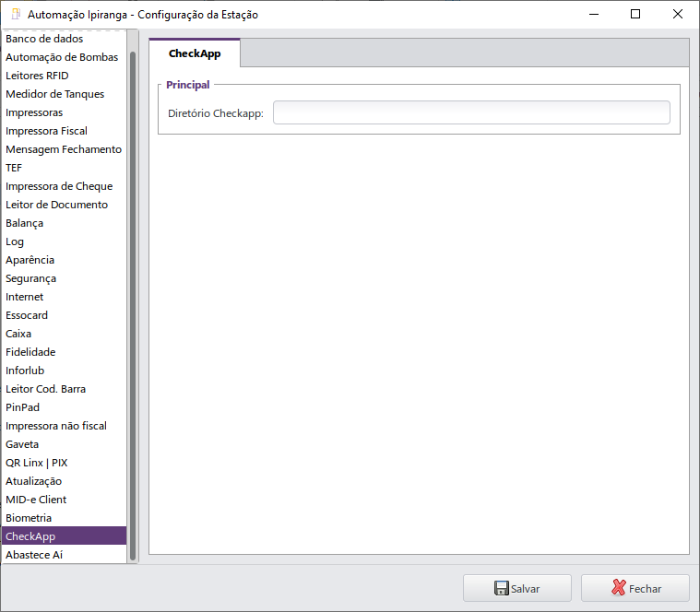Image resolution: width=700 pixels, height=612 pixels.
Task: Select Segurança entry
Action: (65, 278)
